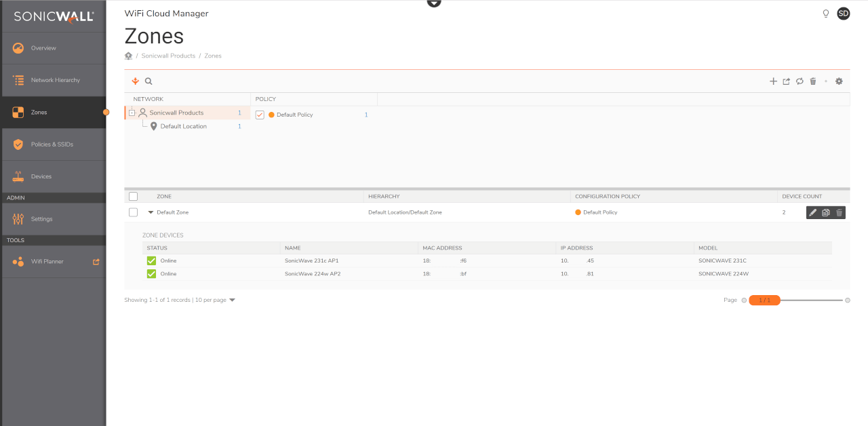Go to Network Hierarchy page

[53, 80]
